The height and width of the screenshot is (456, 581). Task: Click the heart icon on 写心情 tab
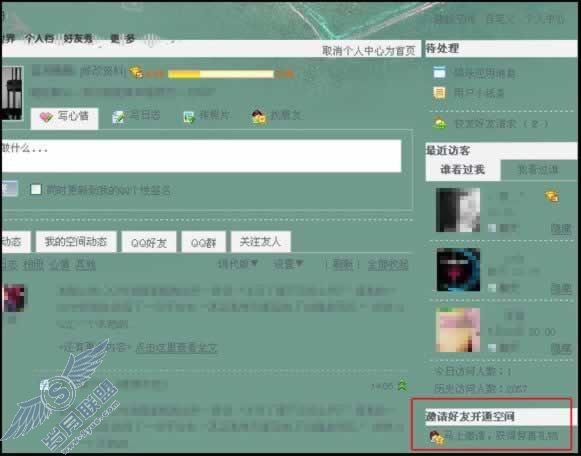pos(46,117)
